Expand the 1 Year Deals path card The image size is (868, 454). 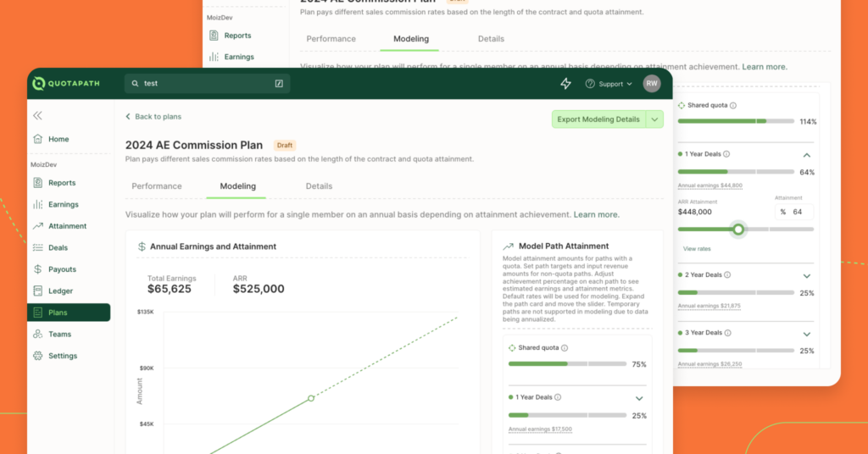tap(639, 397)
